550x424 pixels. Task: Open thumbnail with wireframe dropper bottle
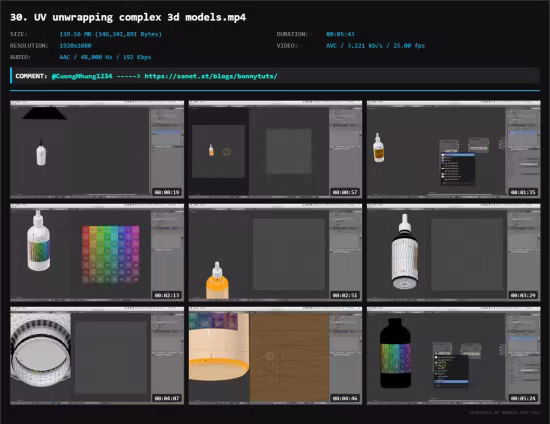[x=454, y=253]
